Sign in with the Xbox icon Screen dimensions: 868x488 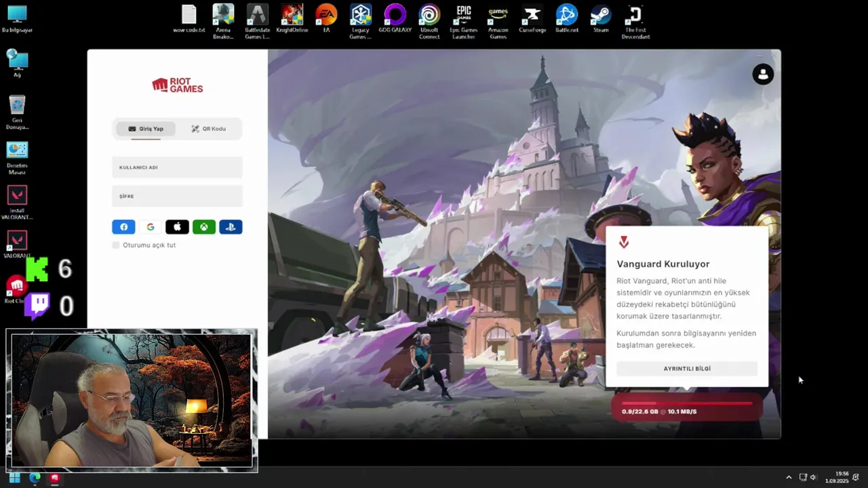[x=204, y=227]
